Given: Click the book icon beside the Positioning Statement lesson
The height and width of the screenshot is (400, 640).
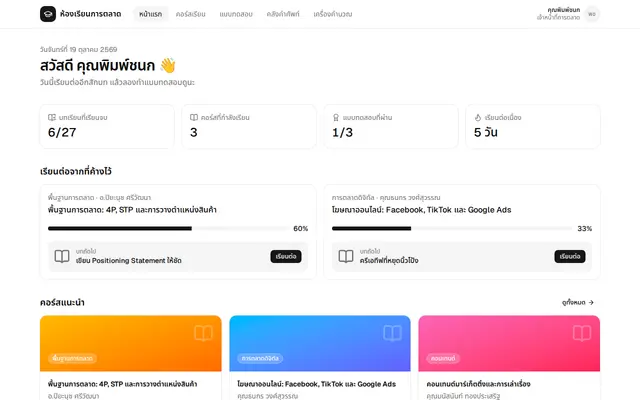Looking at the screenshot, I should tap(62, 256).
